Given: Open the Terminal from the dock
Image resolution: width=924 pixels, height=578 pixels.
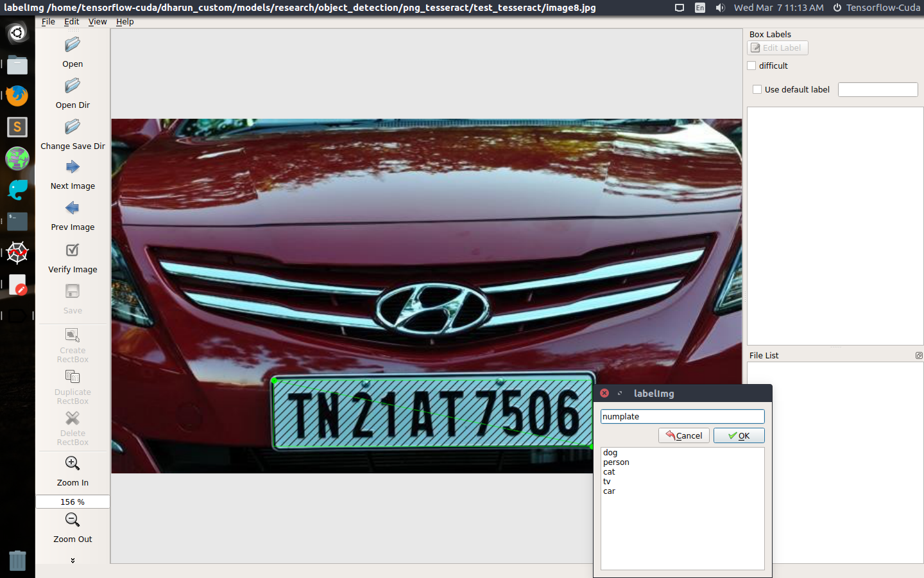Looking at the screenshot, I should 17,222.
